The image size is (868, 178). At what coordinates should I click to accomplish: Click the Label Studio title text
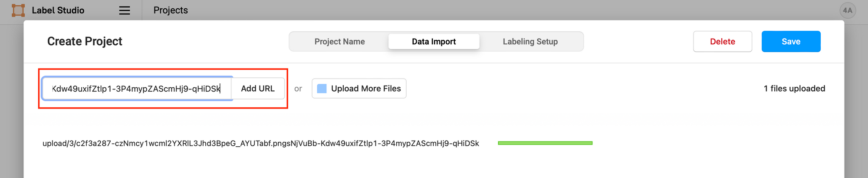(58, 10)
